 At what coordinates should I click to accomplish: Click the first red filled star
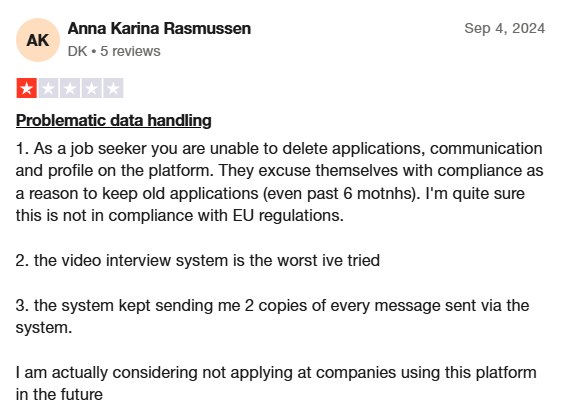click(x=26, y=88)
